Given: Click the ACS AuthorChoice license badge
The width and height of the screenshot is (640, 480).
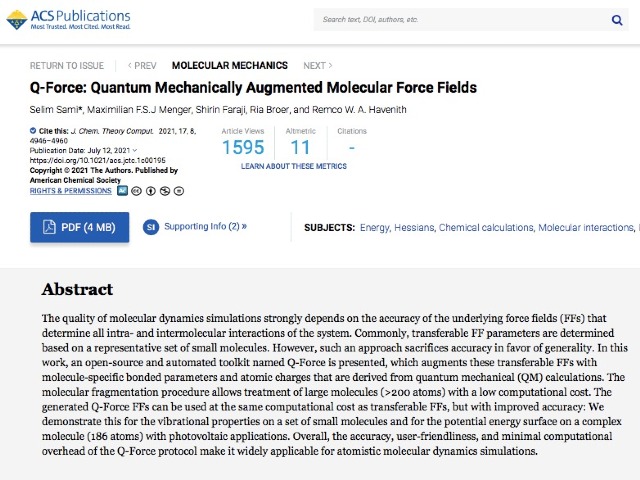Looking at the screenshot, I should (x=122, y=190).
